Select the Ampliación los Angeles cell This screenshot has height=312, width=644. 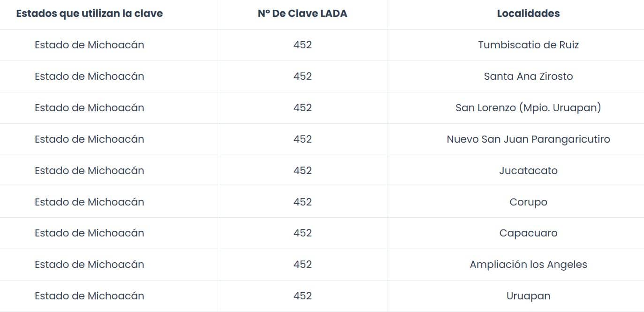tap(528, 265)
